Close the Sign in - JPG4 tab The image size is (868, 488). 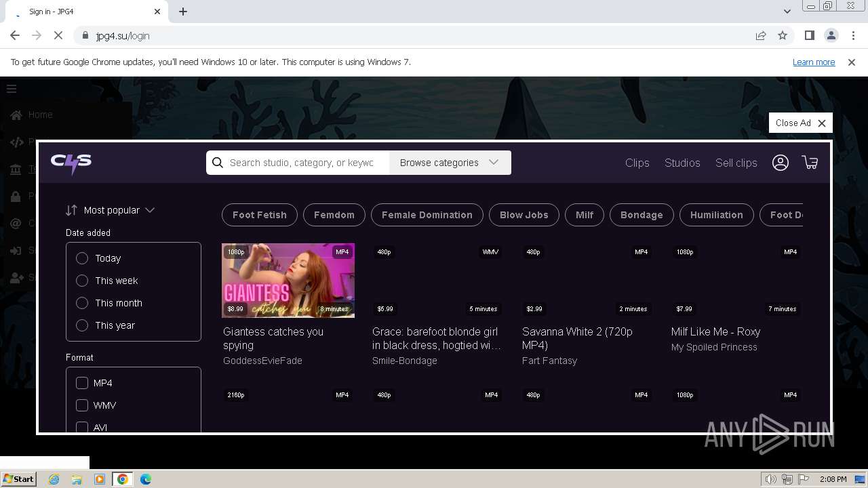point(157,12)
